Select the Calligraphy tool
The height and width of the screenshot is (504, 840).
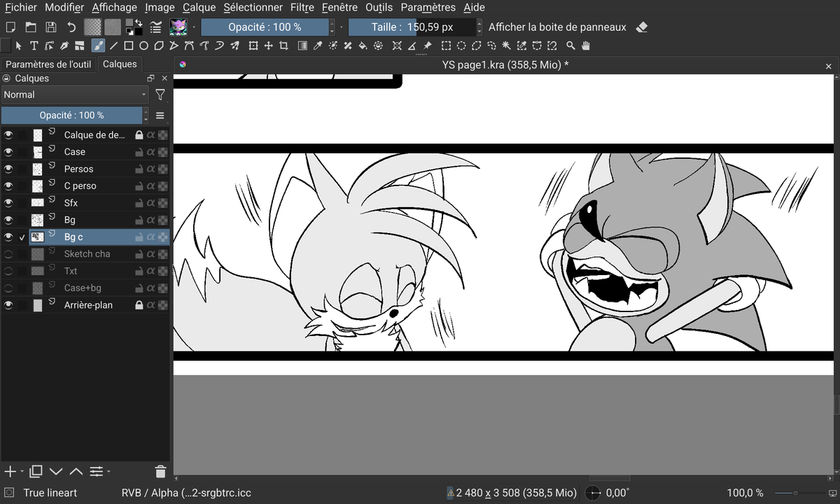[64, 46]
